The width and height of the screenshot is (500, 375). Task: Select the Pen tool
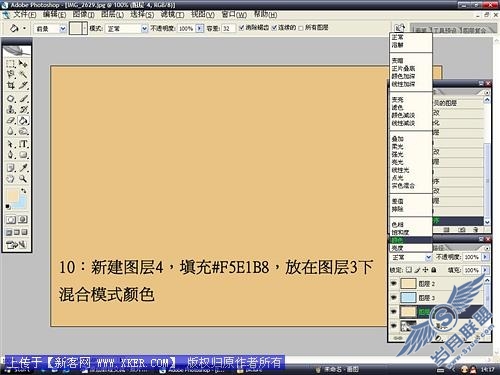click(x=11, y=155)
